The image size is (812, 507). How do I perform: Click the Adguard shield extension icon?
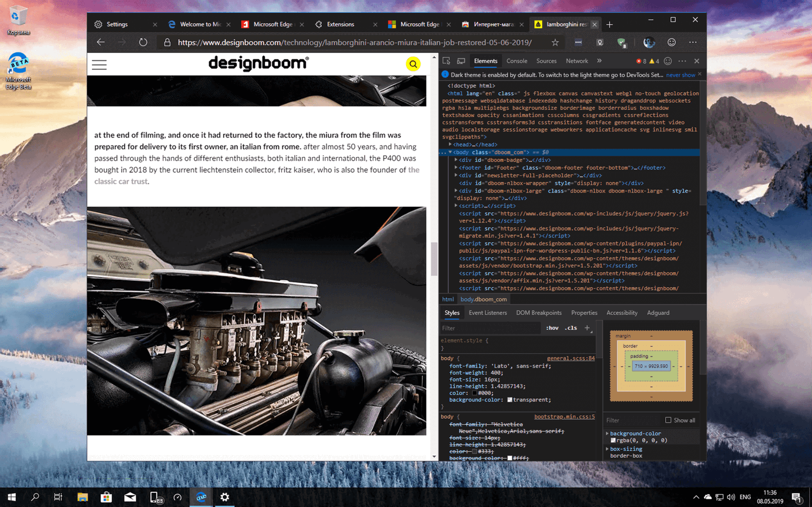621,42
